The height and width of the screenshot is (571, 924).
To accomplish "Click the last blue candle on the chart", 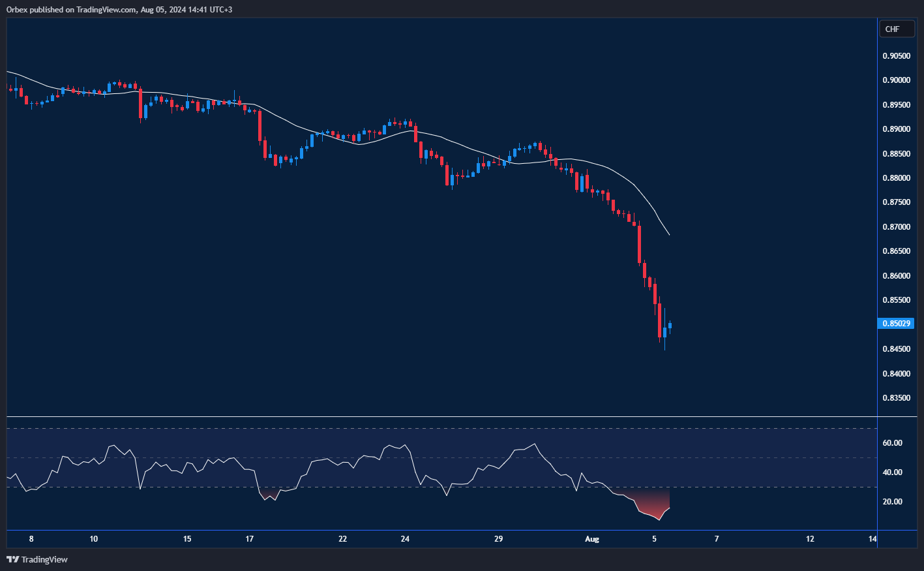I will pyautogui.click(x=670, y=326).
